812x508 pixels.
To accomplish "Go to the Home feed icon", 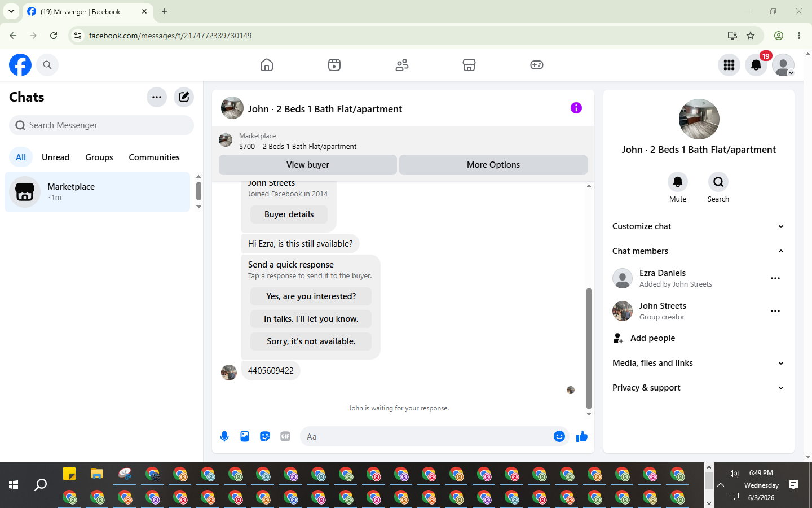I will [267, 65].
